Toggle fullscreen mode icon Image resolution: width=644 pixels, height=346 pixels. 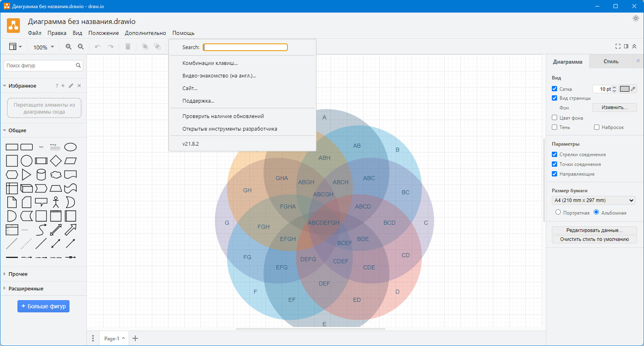(618, 47)
